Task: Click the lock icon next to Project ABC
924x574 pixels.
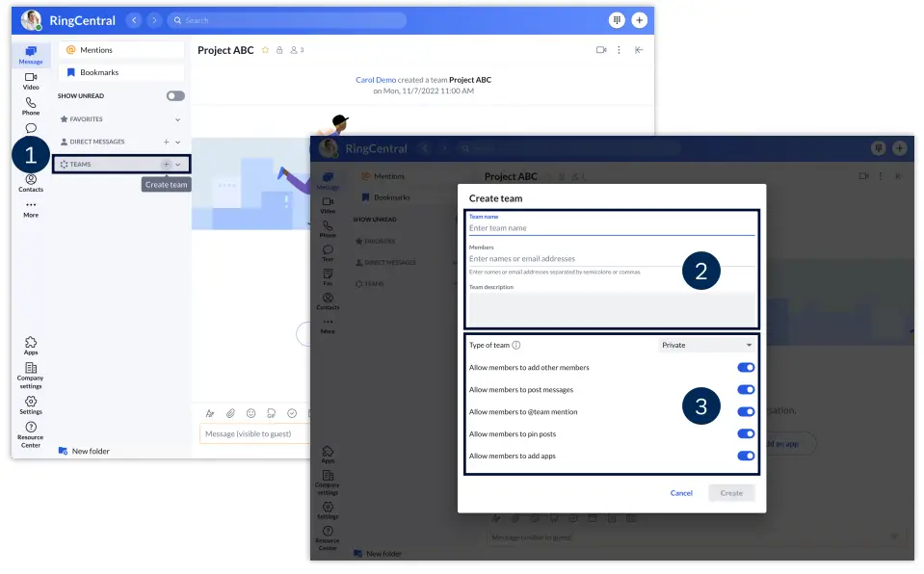Action: 279,50
